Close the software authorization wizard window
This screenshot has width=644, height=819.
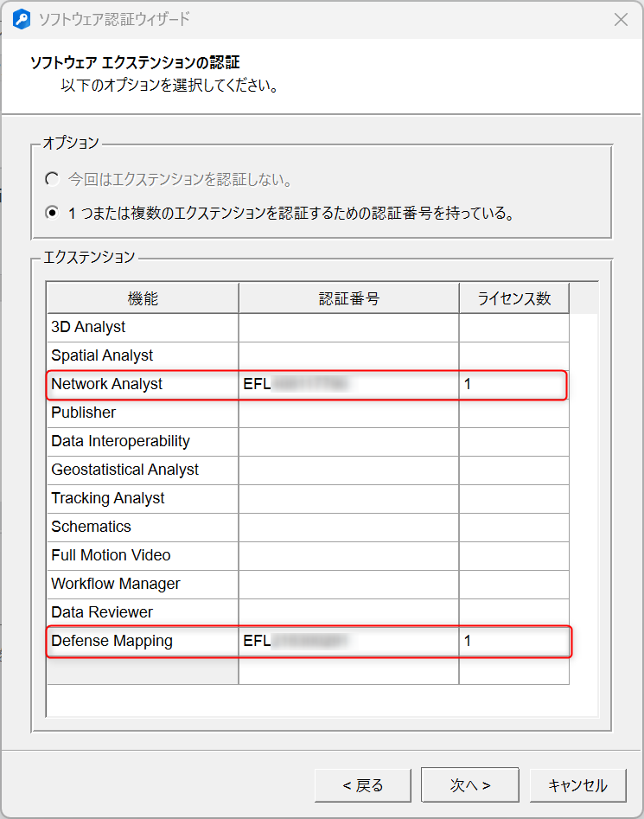(x=620, y=19)
